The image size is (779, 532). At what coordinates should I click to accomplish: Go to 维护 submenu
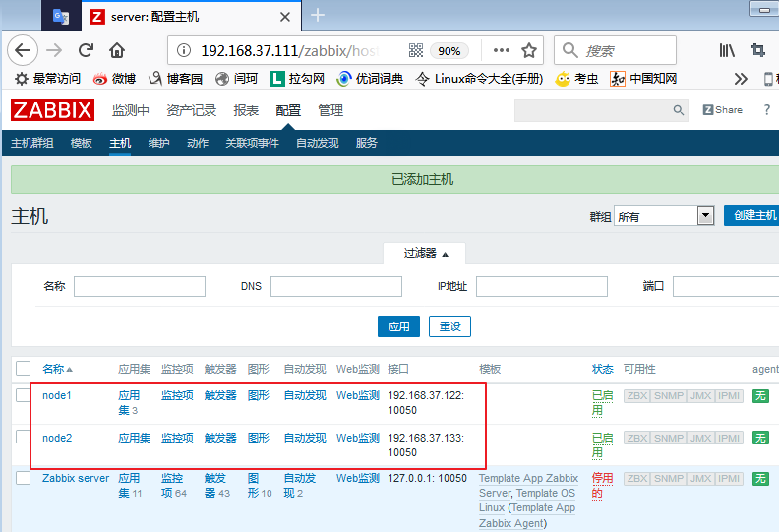tap(158, 143)
